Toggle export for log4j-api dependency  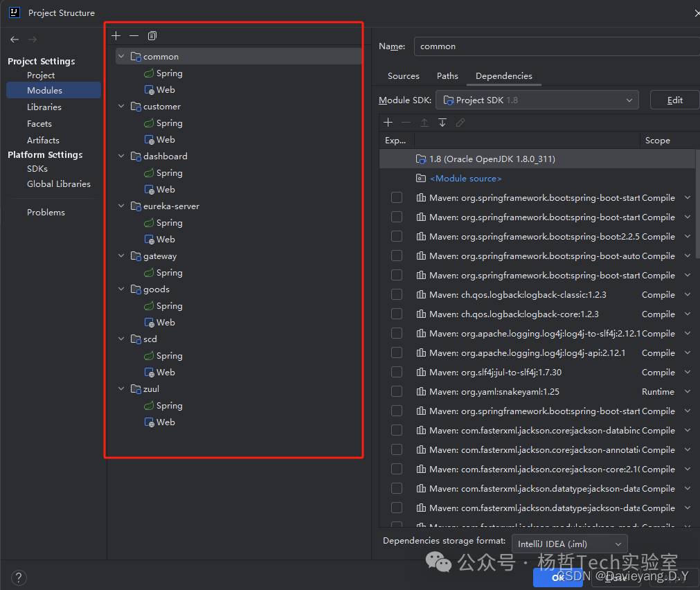click(x=397, y=352)
